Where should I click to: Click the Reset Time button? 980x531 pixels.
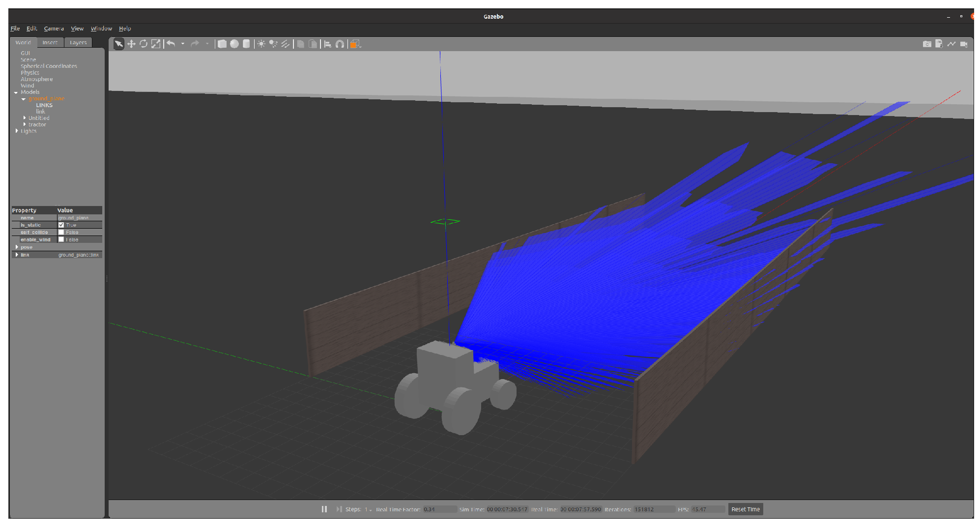click(745, 509)
